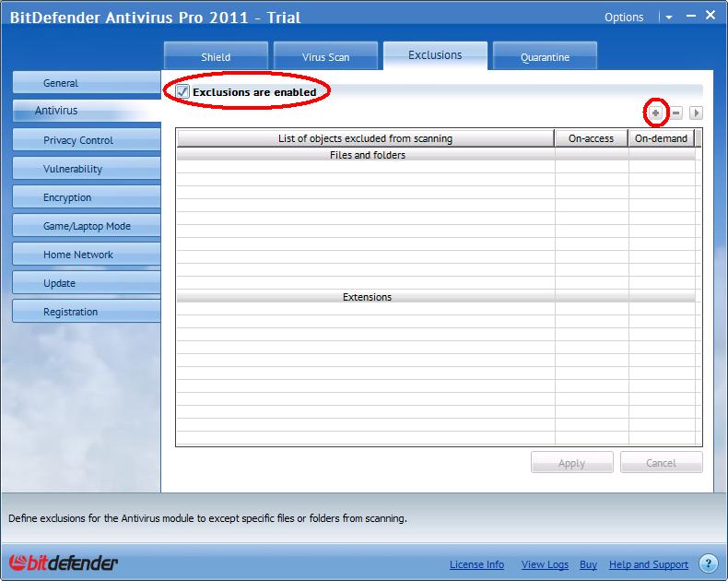This screenshot has width=728, height=581.
Task: Open the View Logs link
Action: 546,564
